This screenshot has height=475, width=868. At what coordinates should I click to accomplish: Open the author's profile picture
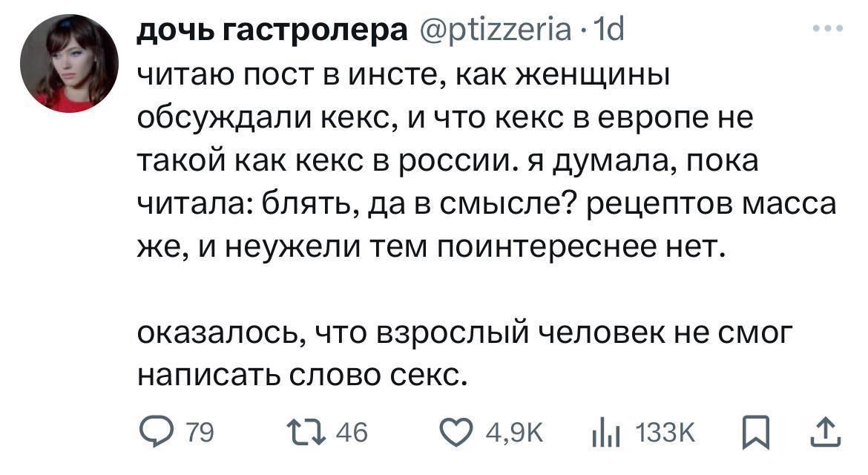69,63
